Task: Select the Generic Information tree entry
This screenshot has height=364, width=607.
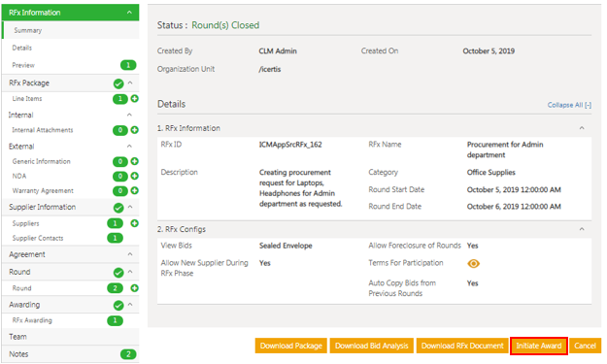Action: pyautogui.click(x=41, y=161)
